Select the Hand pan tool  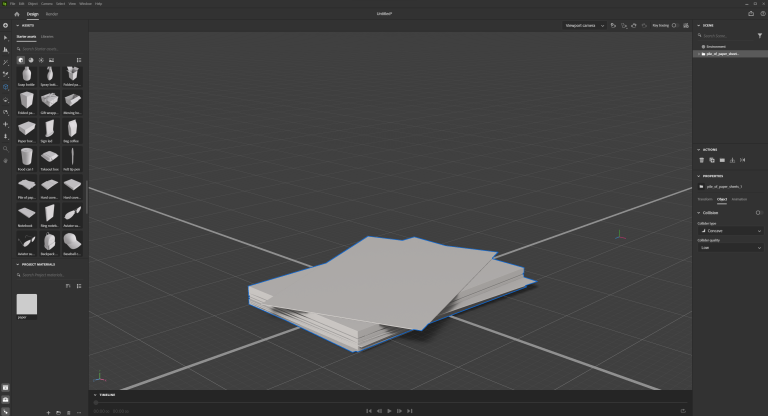pos(6,160)
